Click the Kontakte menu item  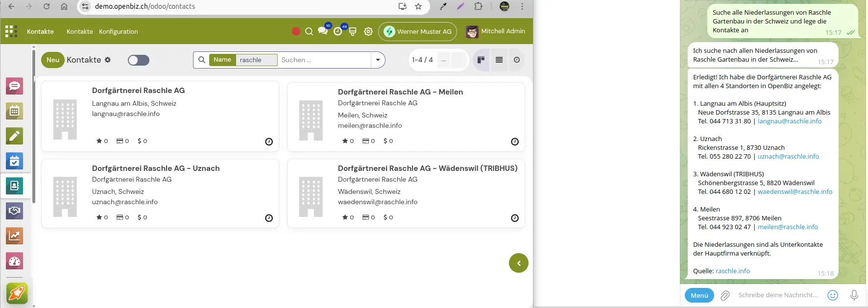point(79,31)
